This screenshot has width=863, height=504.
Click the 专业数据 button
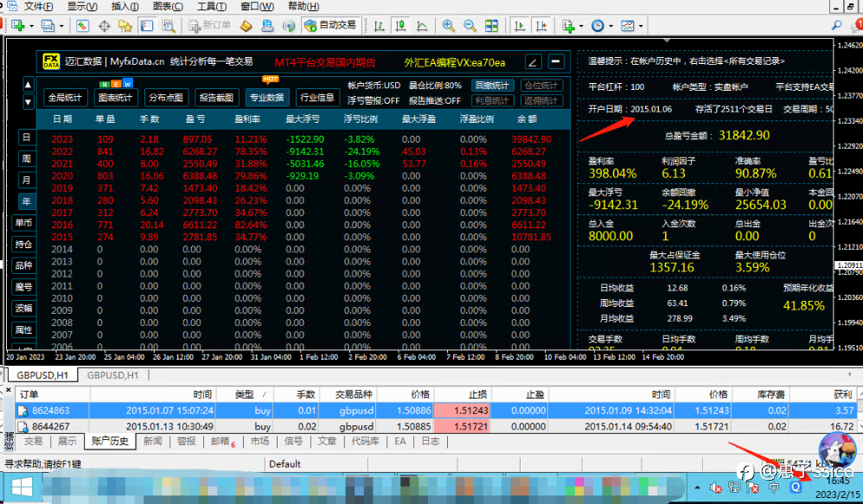[267, 98]
